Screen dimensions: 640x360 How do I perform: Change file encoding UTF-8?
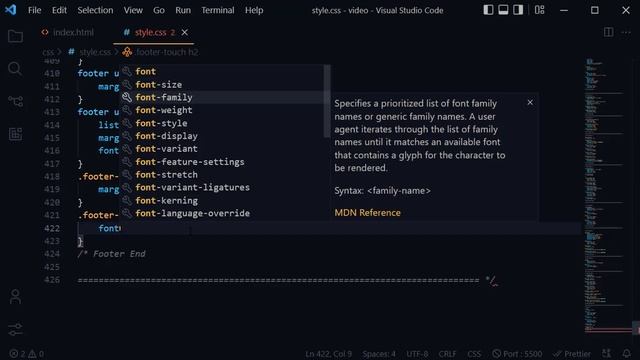417,353
